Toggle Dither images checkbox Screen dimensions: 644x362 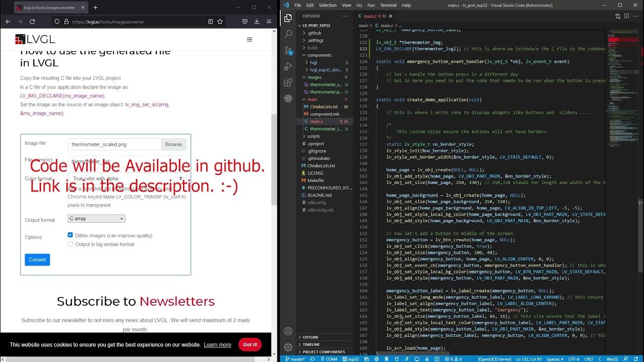[70, 235]
